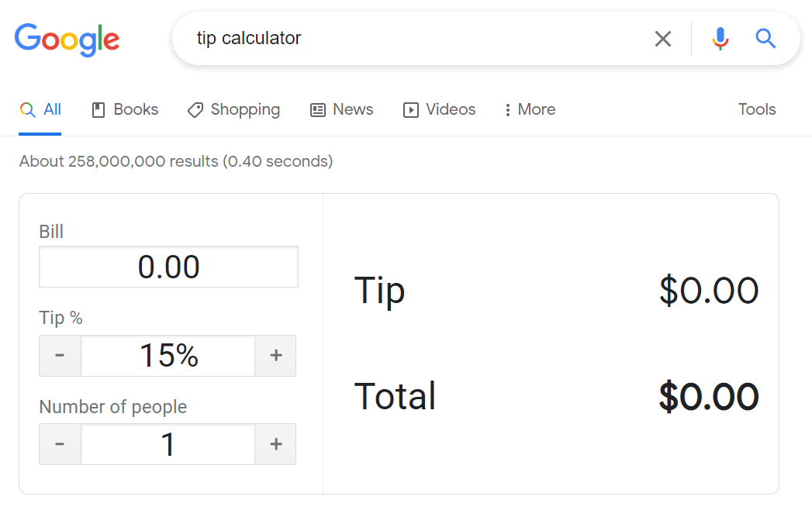Image resolution: width=812 pixels, height=517 pixels.
Task: Decrease the number of people
Action: click(60, 443)
